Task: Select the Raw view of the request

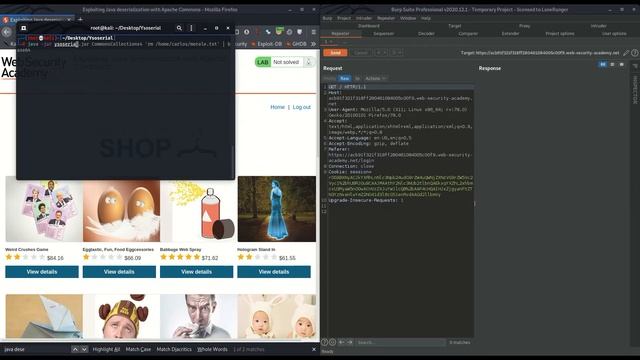Action: click(x=344, y=78)
